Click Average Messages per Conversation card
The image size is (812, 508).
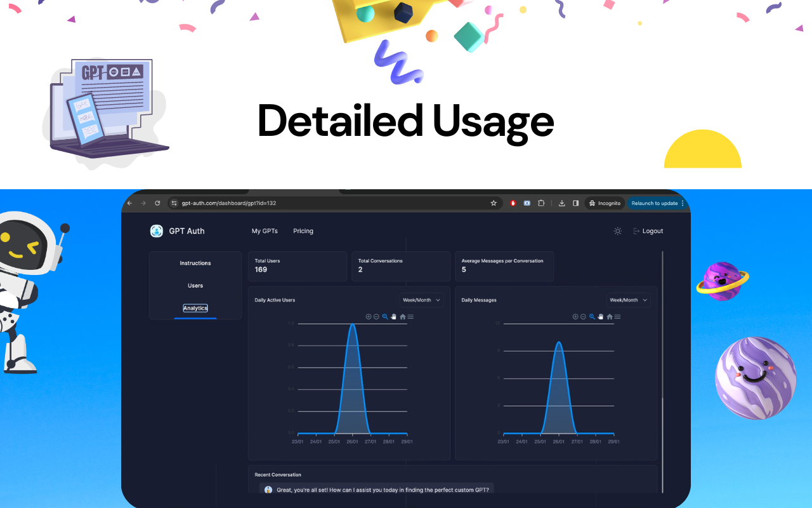504,266
